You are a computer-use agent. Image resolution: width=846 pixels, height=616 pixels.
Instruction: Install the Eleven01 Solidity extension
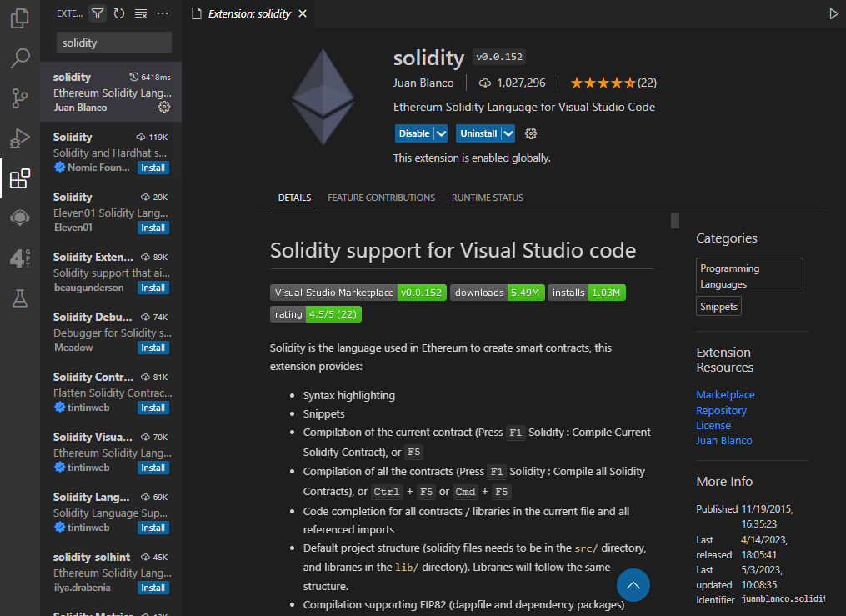pyautogui.click(x=153, y=228)
